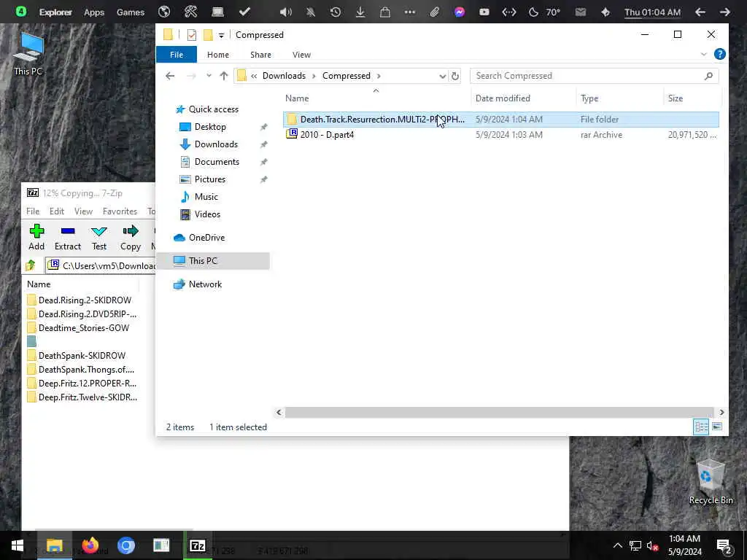Open 7-Zip Edit menu
This screenshot has height=560, width=747.
[x=57, y=211]
